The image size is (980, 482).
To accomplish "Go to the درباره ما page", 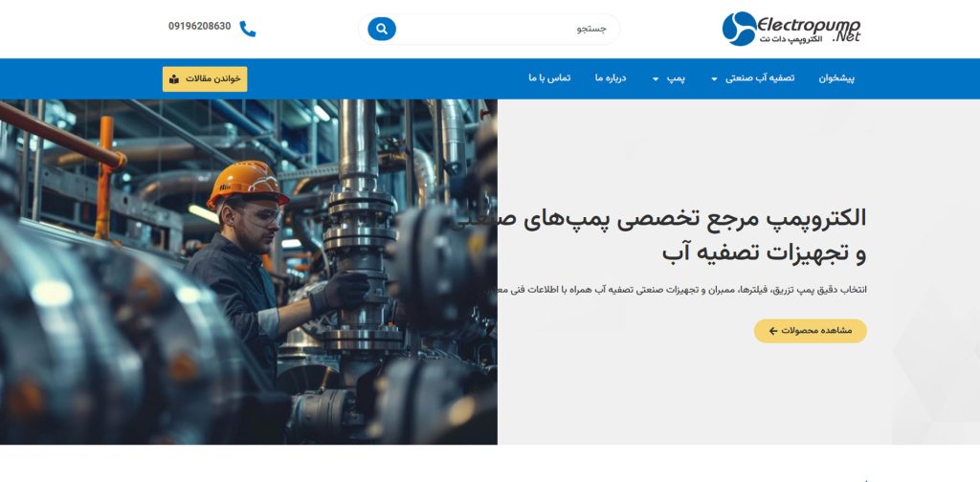I will (611, 78).
